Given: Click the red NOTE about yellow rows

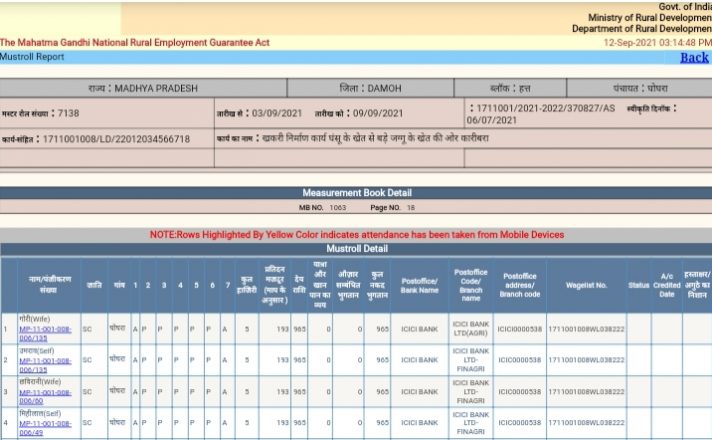Looking at the screenshot, I should pyautogui.click(x=357, y=235).
